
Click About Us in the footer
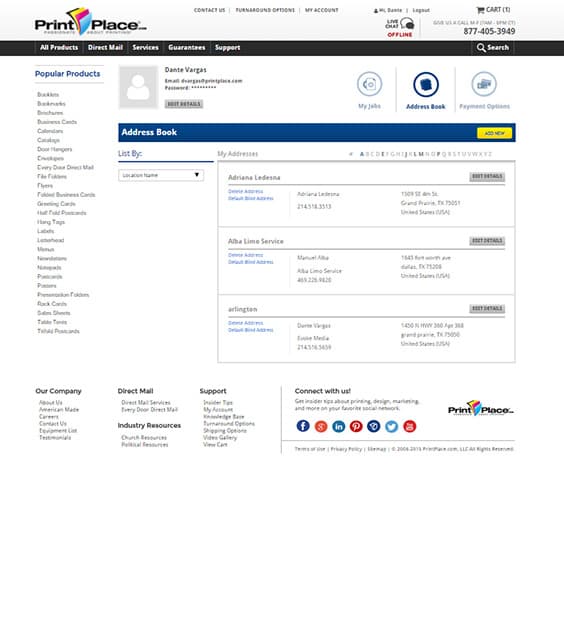pos(50,403)
